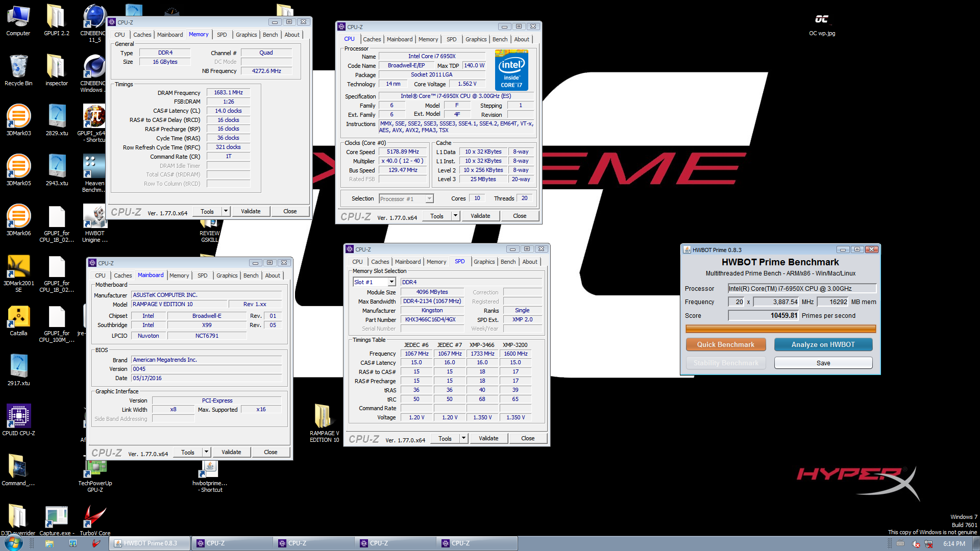The width and height of the screenshot is (980, 551).
Task: Open the 2829.xtu file icon
Action: tap(57, 120)
